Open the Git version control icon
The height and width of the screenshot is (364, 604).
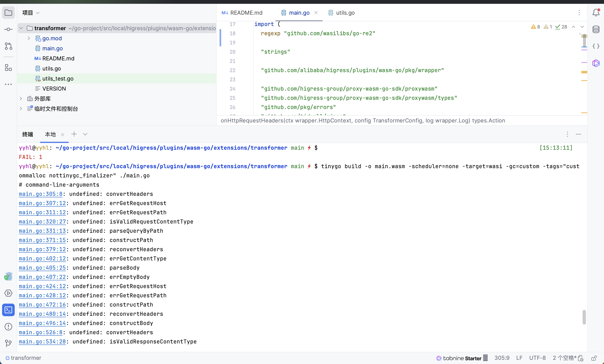coord(8,343)
